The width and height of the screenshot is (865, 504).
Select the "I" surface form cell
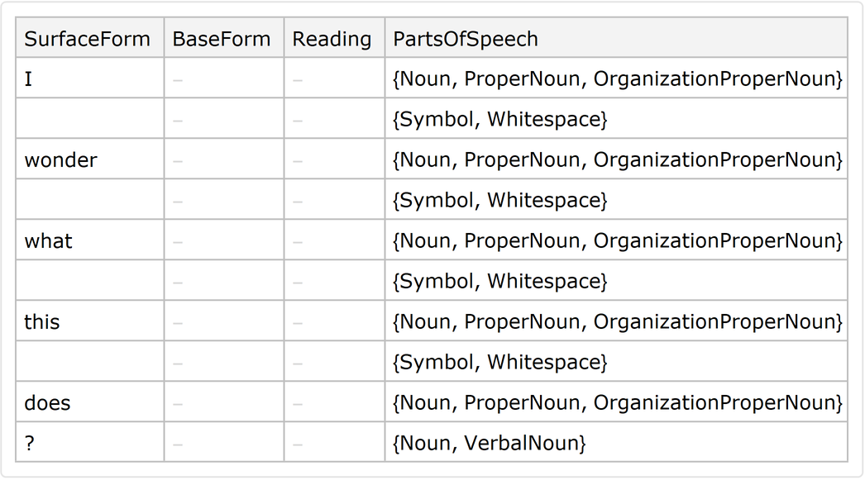[29, 79]
